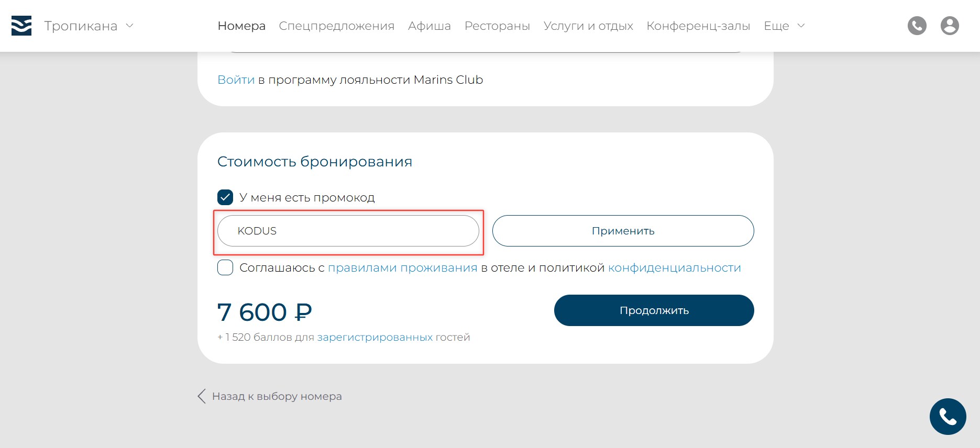
Task: Click the Применить promo code button
Action: (x=623, y=231)
